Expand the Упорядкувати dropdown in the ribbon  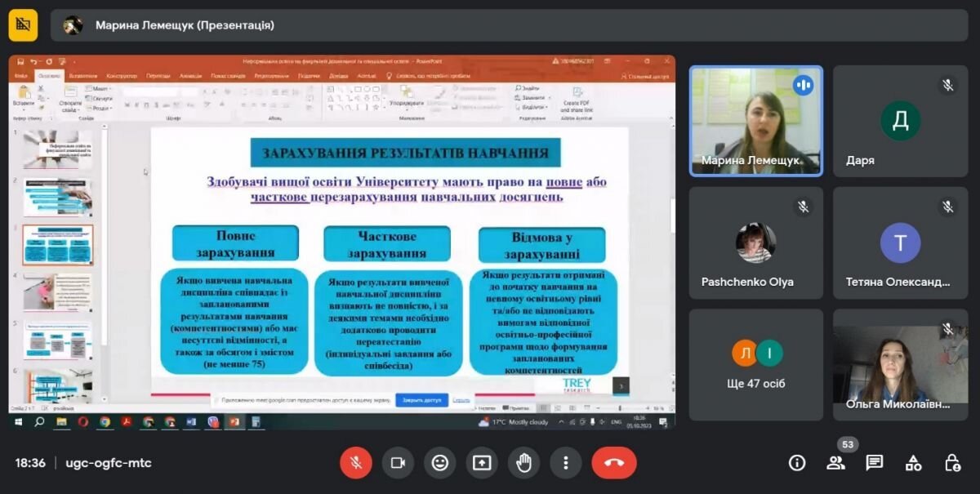click(x=406, y=103)
